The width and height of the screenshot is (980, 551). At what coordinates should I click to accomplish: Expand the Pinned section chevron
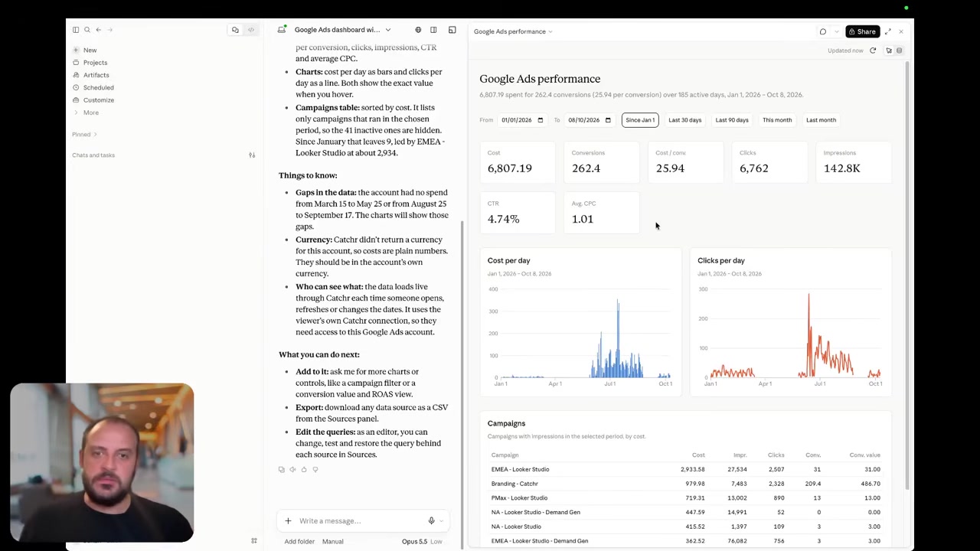[95, 135]
